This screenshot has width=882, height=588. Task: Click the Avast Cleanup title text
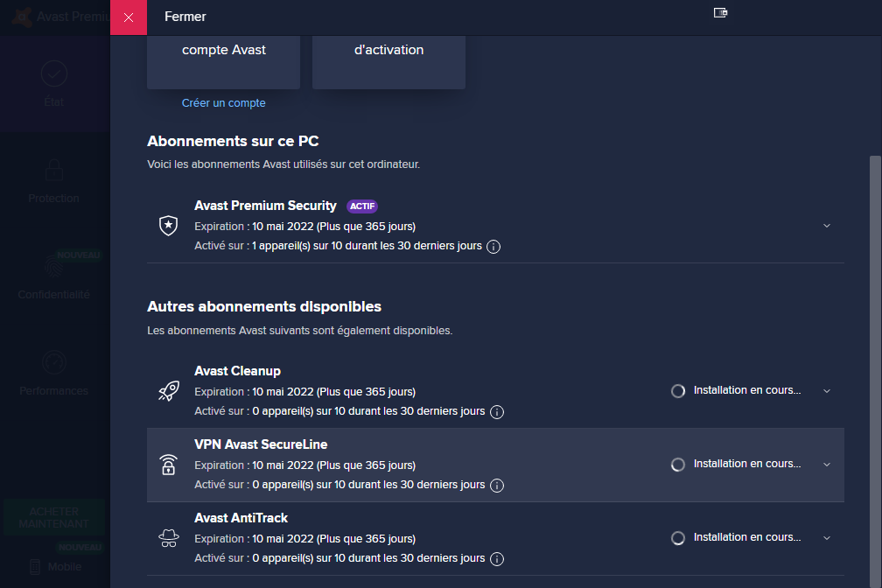coord(237,371)
